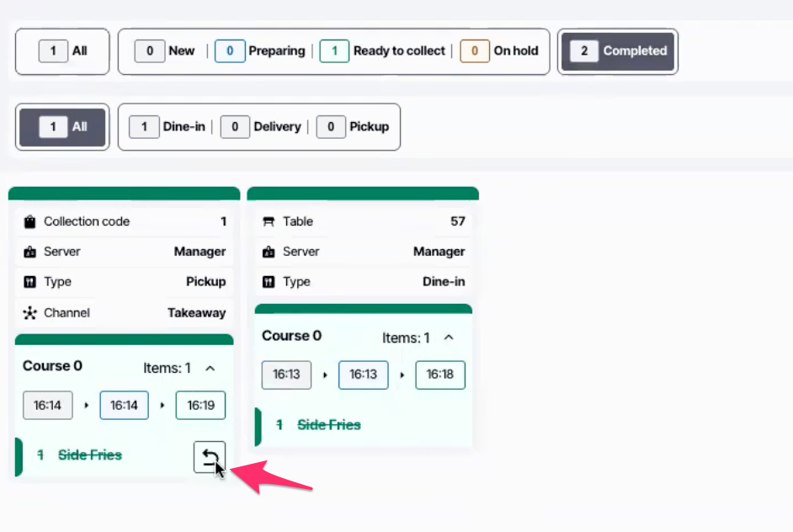Filter orders by Pickup type
793x532 pixels.
(x=354, y=127)
